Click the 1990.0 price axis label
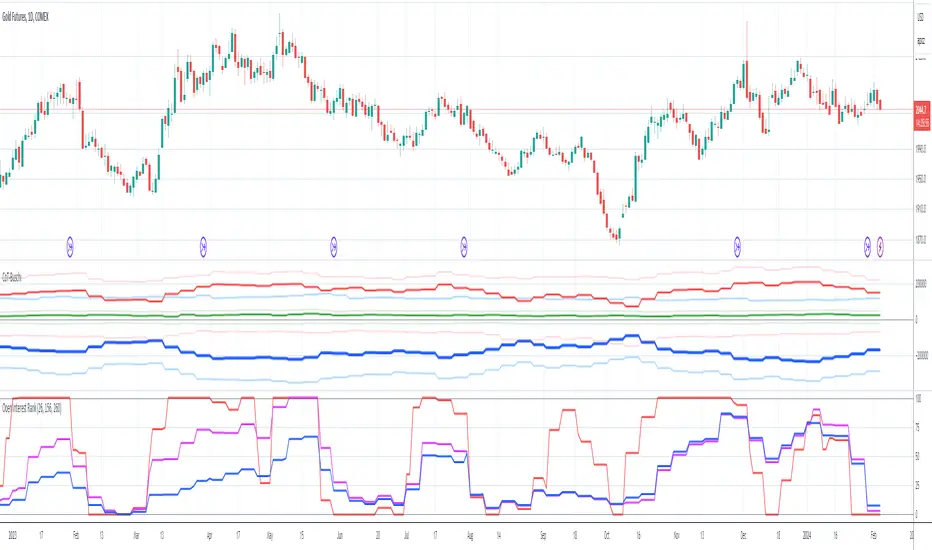Image resolution: width=932 pixels, height=550 pixels. [x=921, y=149]
